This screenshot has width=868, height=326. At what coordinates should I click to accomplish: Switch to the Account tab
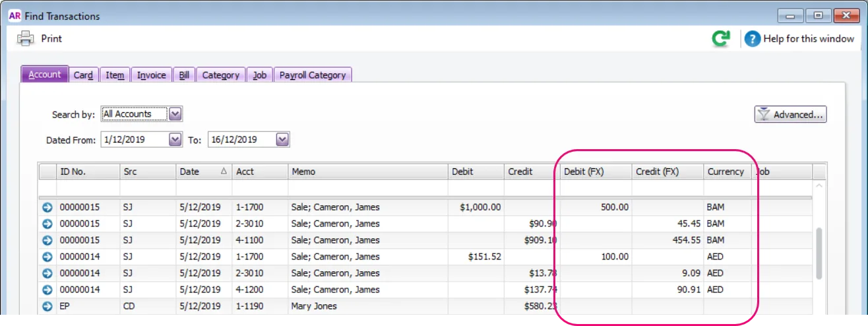tap(45, 75)
